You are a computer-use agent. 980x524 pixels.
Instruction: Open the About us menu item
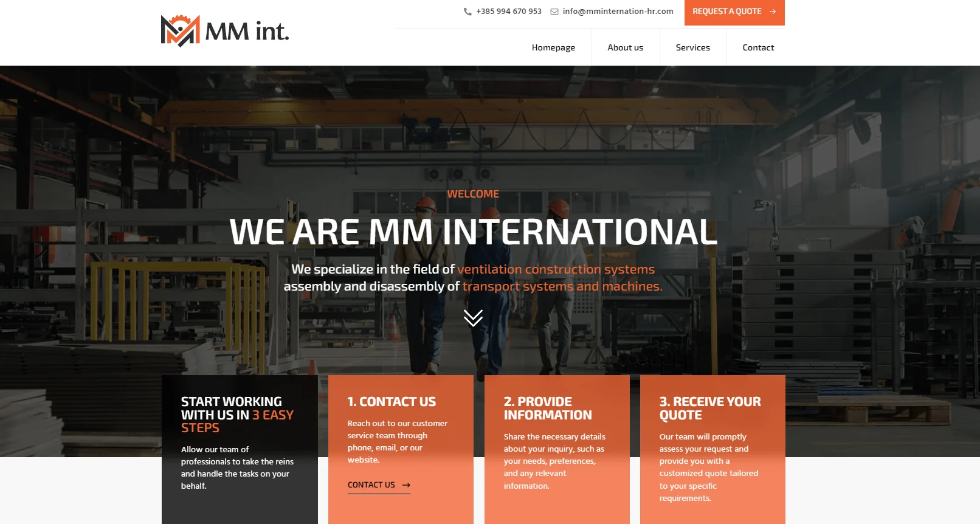[625, 47]
